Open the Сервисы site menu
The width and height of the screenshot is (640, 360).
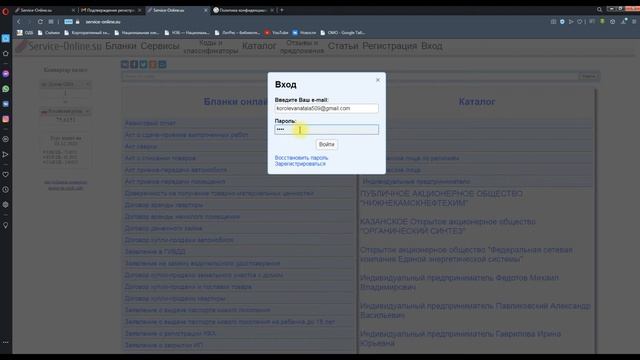click(160, 46)
